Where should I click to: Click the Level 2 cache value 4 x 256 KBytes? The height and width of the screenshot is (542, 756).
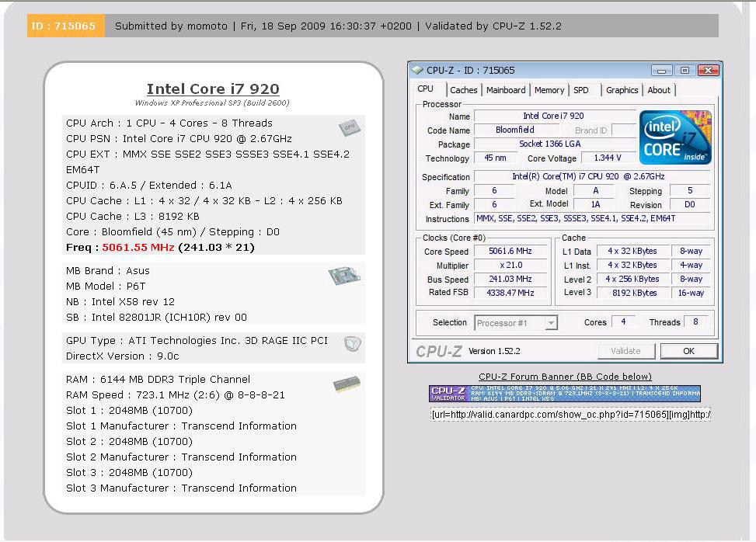pyautogui.click(x=633, y=279)
